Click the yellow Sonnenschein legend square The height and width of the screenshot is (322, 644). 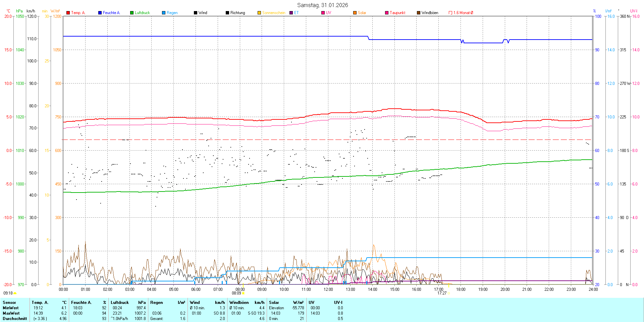click(259, 13)
